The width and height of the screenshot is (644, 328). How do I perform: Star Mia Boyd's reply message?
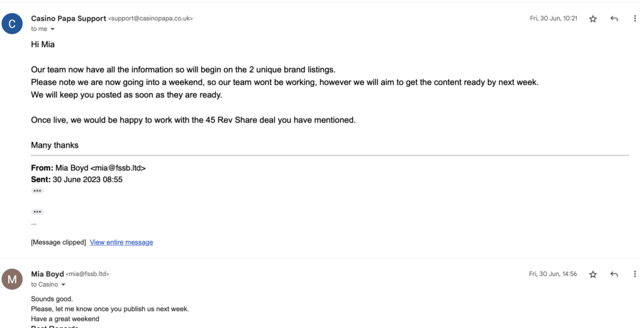[x=592, y=274]
